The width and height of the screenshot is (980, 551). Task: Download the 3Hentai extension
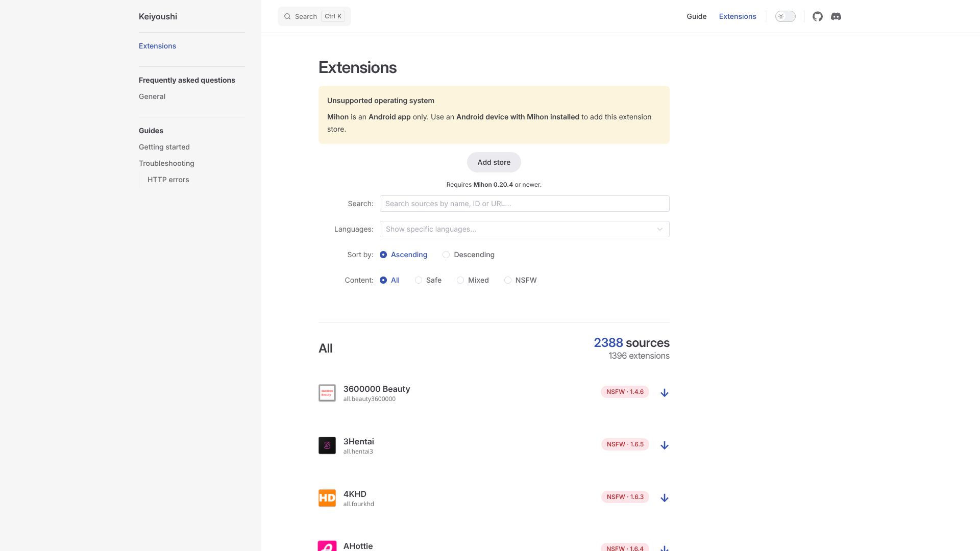(665, 445)
